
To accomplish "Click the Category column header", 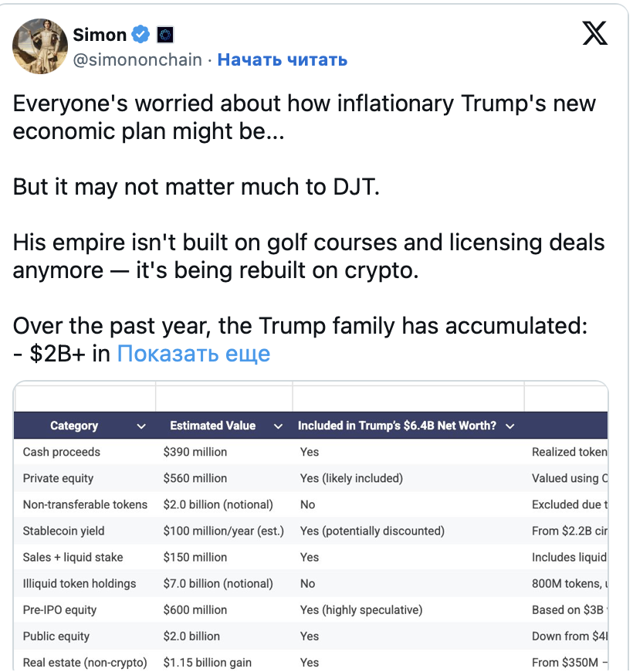I will pyautogui.click(x=74, y=426).
